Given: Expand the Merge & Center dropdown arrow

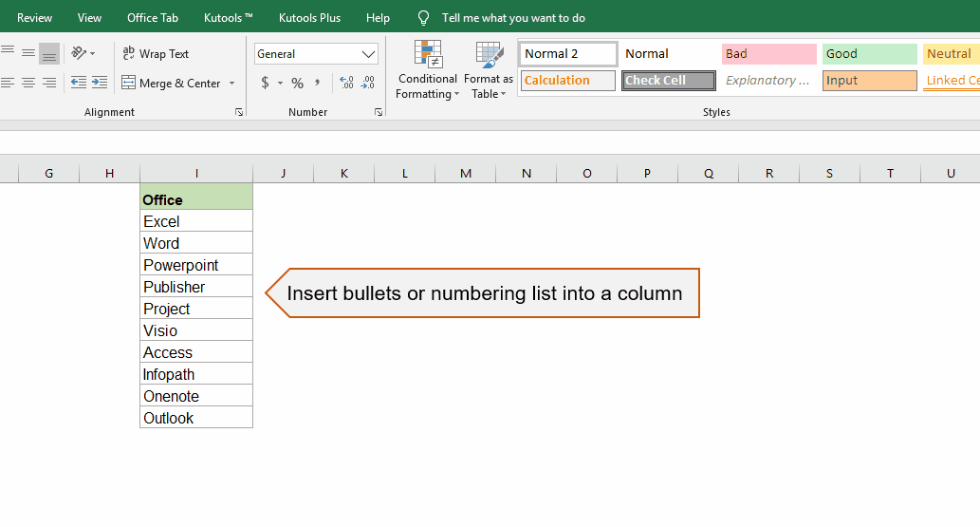Looking at the screenshot, I should pos(232,84).
